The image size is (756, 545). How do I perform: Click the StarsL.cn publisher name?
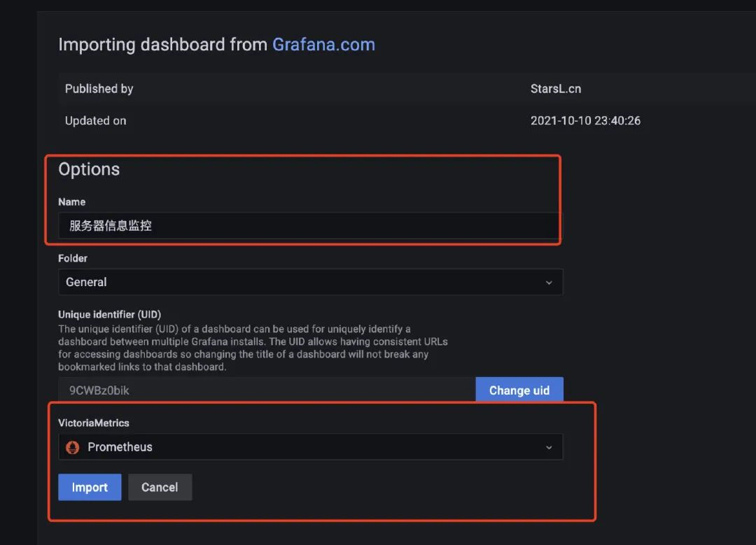pos(556,89)
